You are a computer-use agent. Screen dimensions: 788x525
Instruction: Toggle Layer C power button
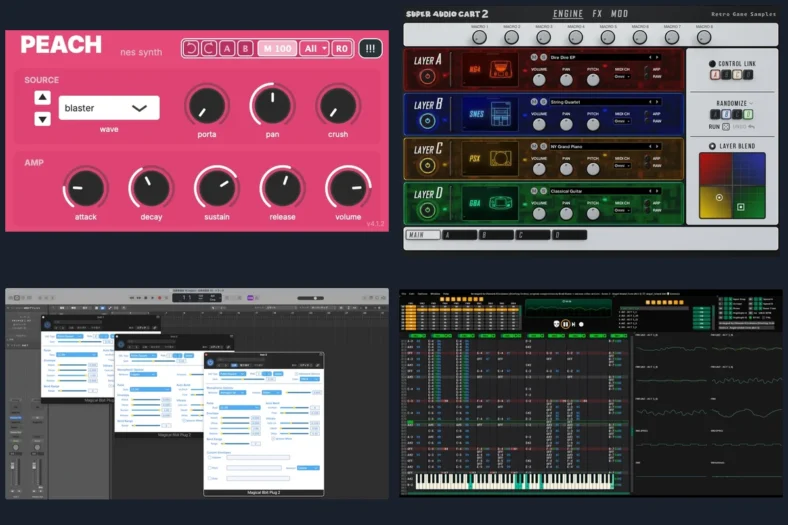click(427, 165)
